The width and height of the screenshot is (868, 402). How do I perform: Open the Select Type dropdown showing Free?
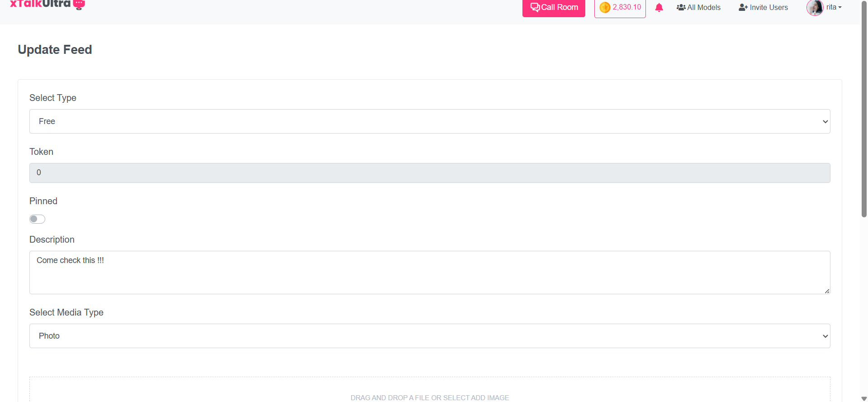pyautogui.click(x=430, y=121)
